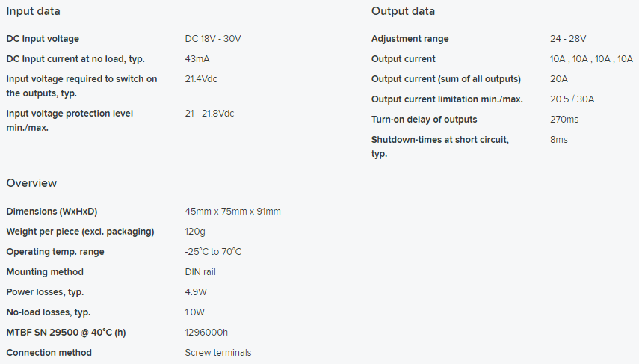Viewport: 639px width, 364px height.
Task: Click the Overview section heading
Action: click(x=31, y=183)
